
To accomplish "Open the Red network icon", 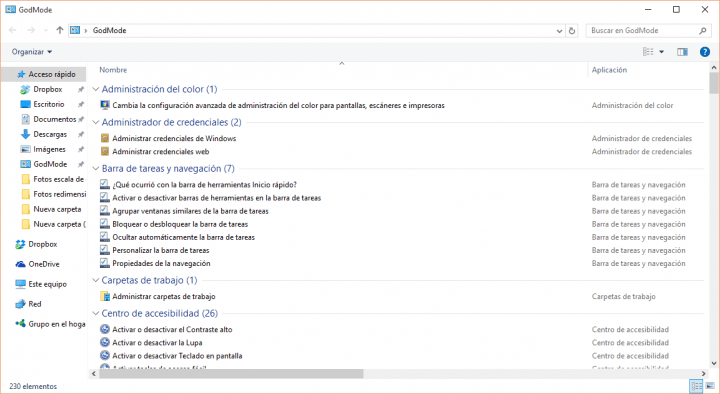I will pos(20,304).
